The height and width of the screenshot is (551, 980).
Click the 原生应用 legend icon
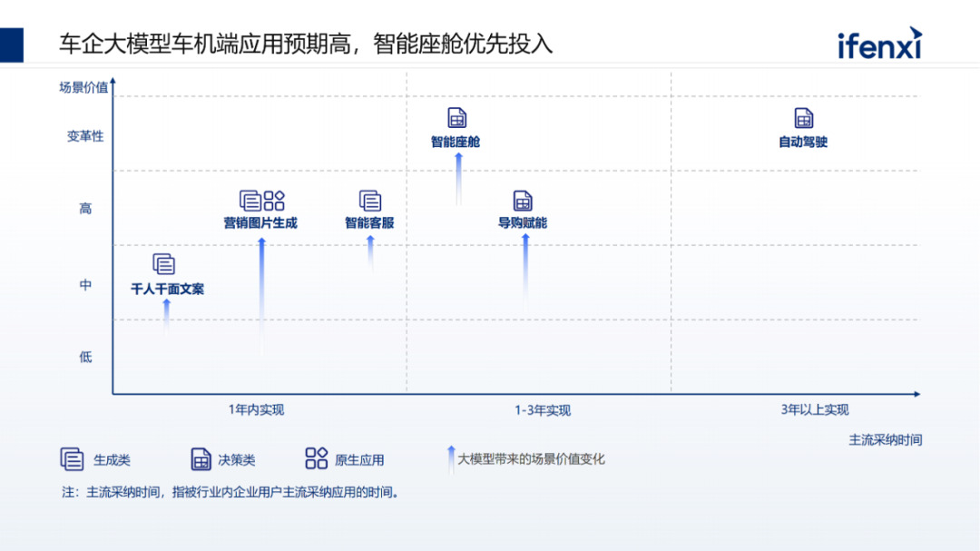[317, 458]
